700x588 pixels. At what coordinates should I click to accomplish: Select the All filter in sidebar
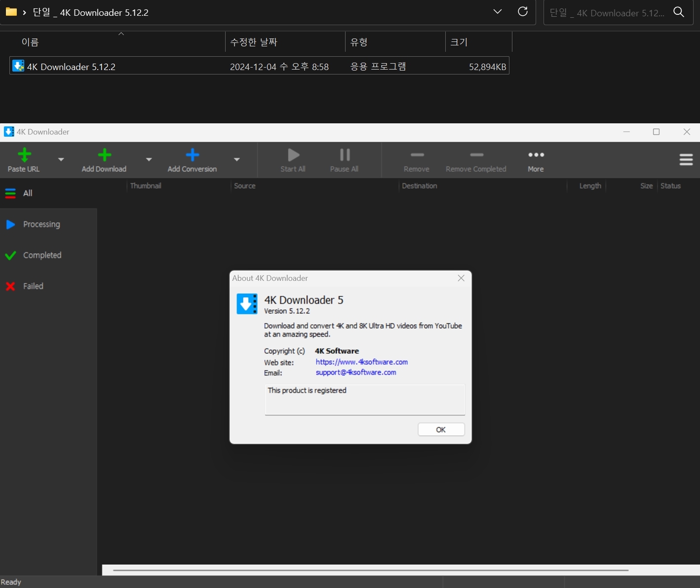point(48,193)
